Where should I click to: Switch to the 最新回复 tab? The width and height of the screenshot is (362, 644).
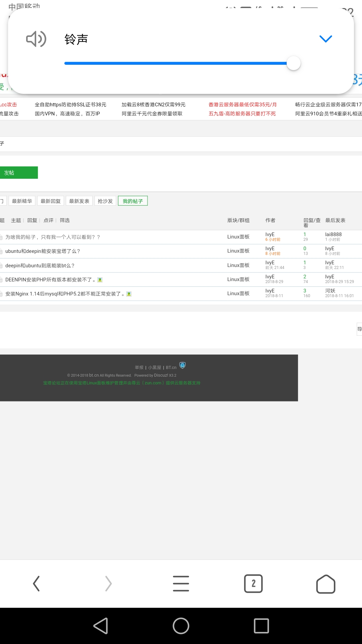51,201
